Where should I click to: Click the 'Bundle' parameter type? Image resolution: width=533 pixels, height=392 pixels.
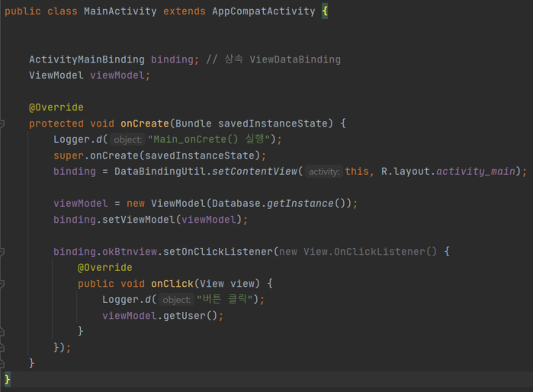coord(193,124)
